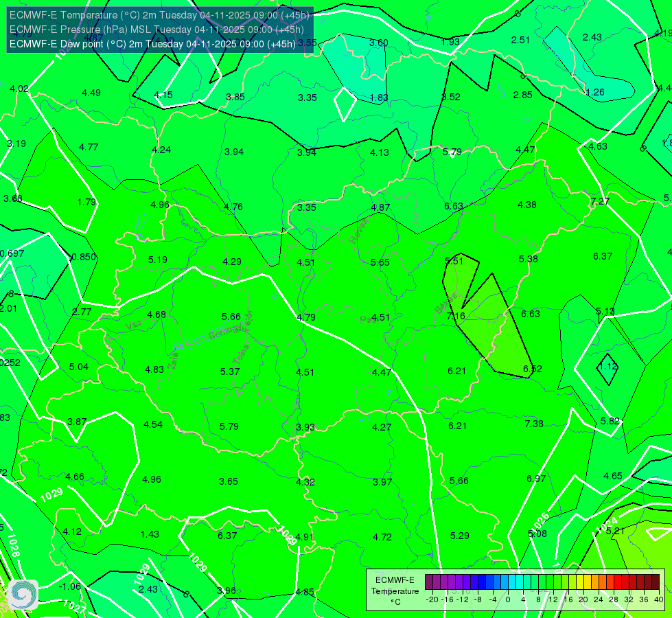This screenshot has height=618, width=672.
Task: Click the 4.49 value on the map
Action: coord(91,93)
